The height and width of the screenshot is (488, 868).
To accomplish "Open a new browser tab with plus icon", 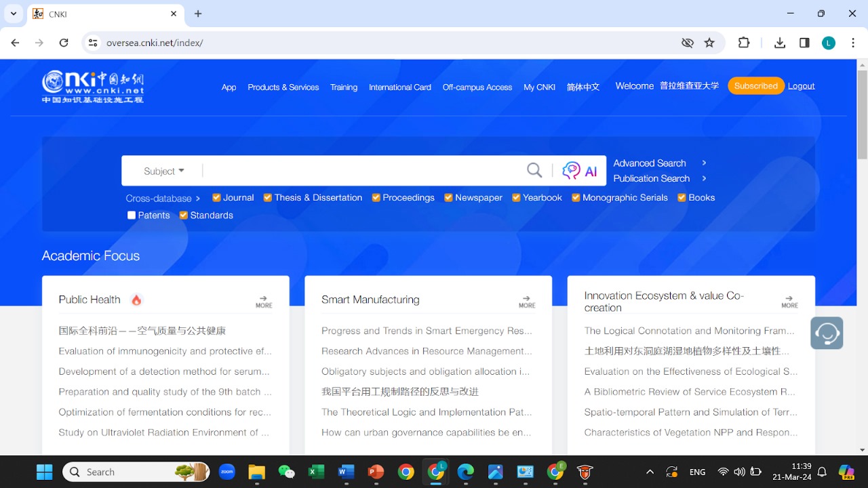I will tap(198, 14).
